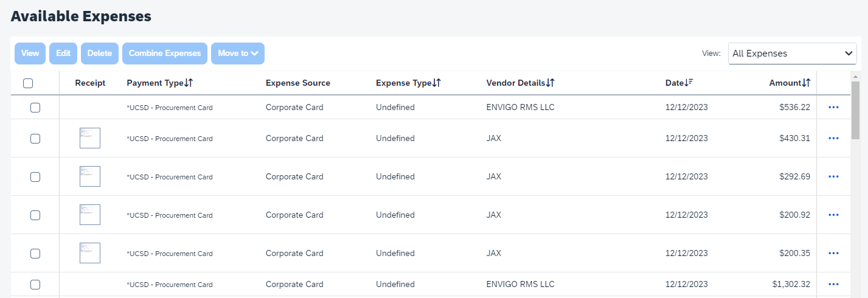Image resolution: width=868 pixels, height=298 pixels.
Task: Click the three-dot menu for the $292.69 expense
Action: pos(833,177)
